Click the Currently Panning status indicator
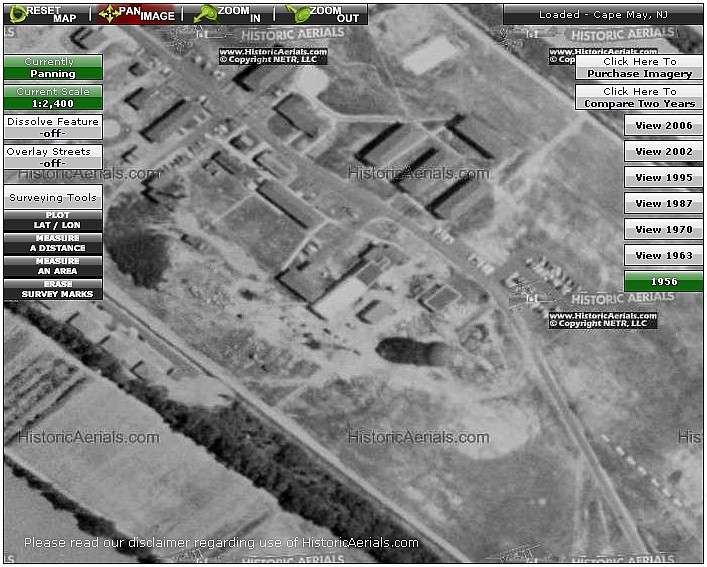The width and height of the screenshot is (707, 567). 53,67
